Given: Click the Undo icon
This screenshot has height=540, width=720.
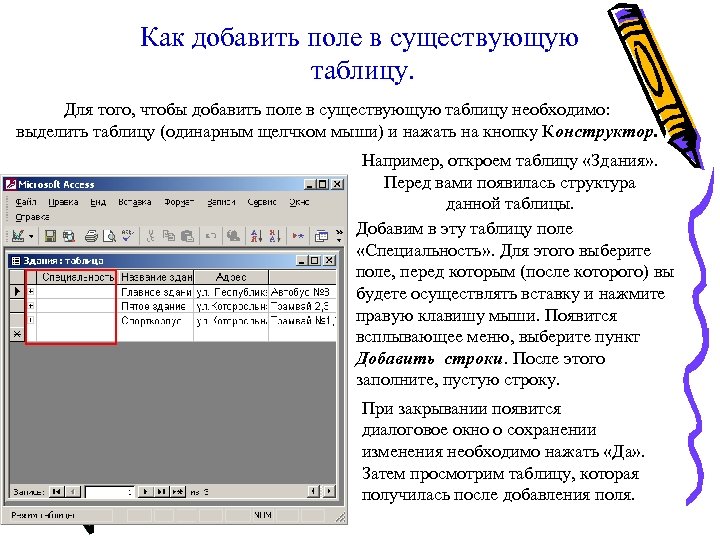Looking at the screenshot, I should (x=211, y=236).
